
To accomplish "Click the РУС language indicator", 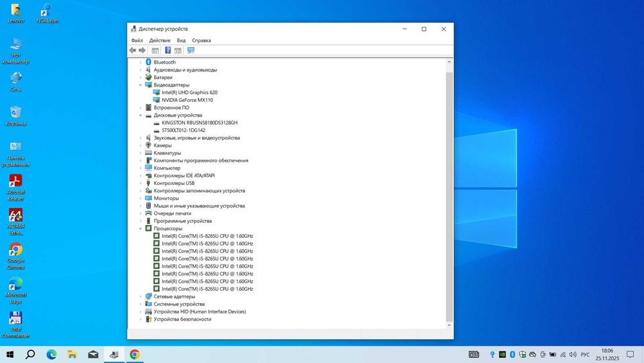I will pyautogui.click(x=585, y=355).
